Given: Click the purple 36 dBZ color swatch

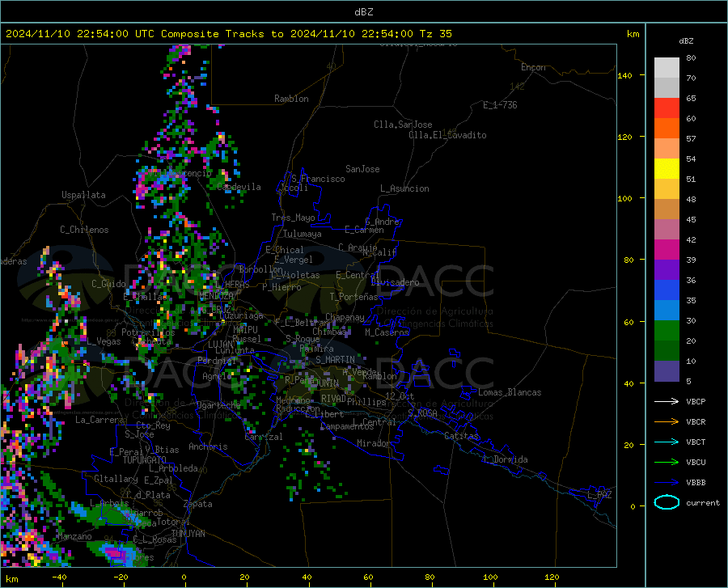Looking at the screenshot, I should [x=667, y=270].
